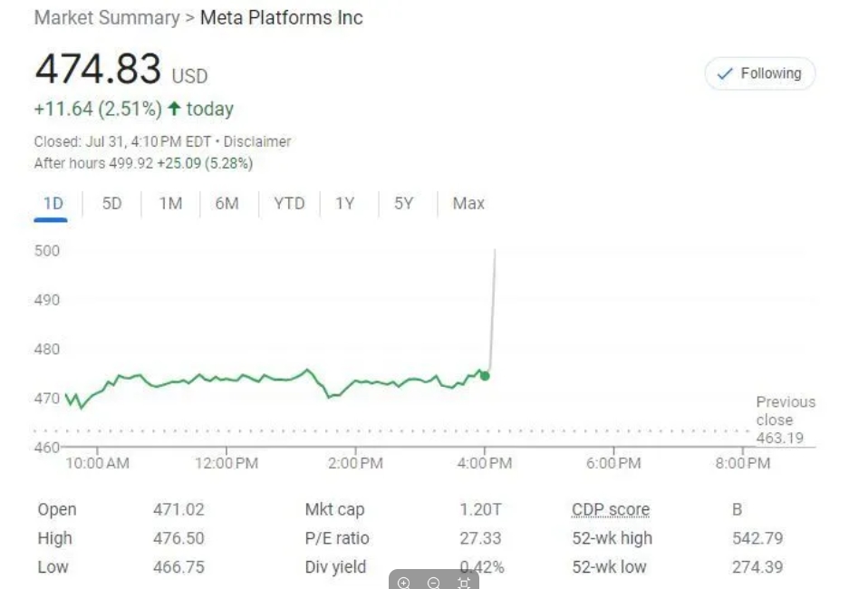Click the after-hours spike line on chart
Screen dimensions: 868x589
[492, 308]
